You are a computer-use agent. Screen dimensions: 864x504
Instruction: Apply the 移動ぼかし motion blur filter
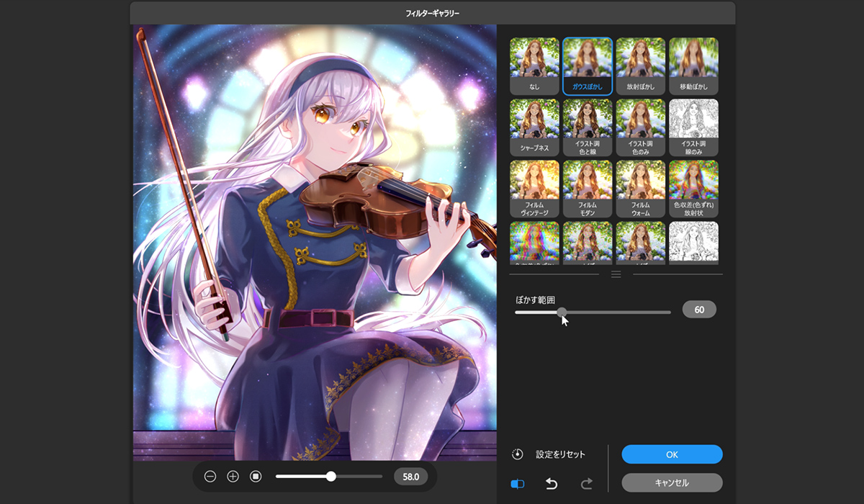(693, 66)
